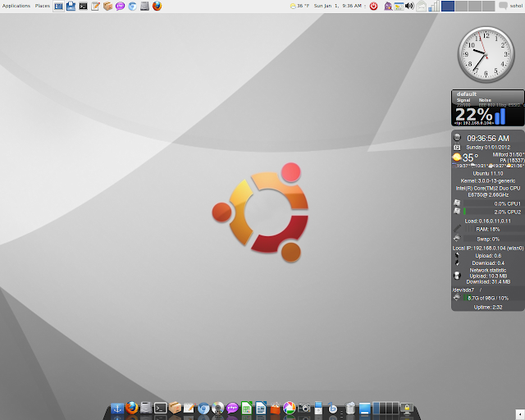The image size is (525, 420).
Task: Open the notepad text editor in dock
Action: tap(189, 408)
